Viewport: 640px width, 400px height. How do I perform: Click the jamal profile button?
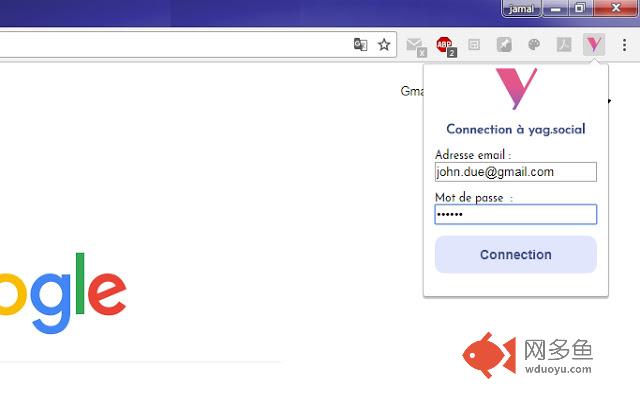coord(521,8)
